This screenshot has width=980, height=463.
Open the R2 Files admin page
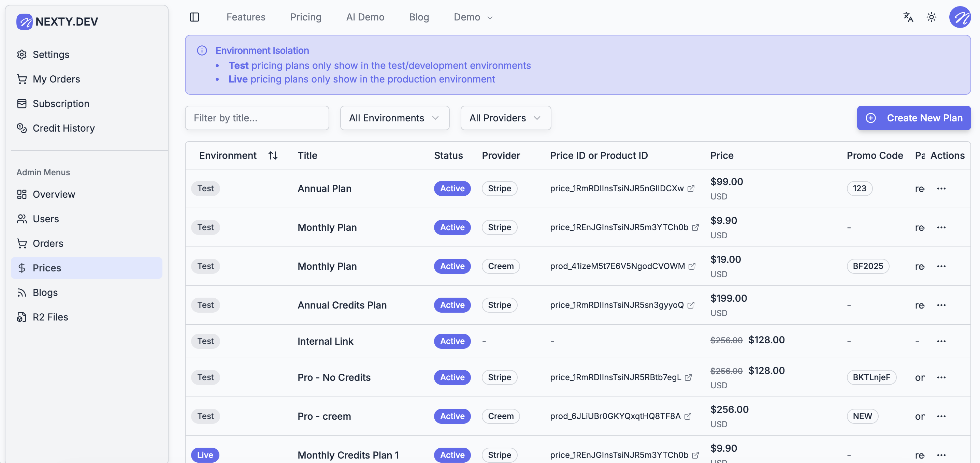point(50,317)
